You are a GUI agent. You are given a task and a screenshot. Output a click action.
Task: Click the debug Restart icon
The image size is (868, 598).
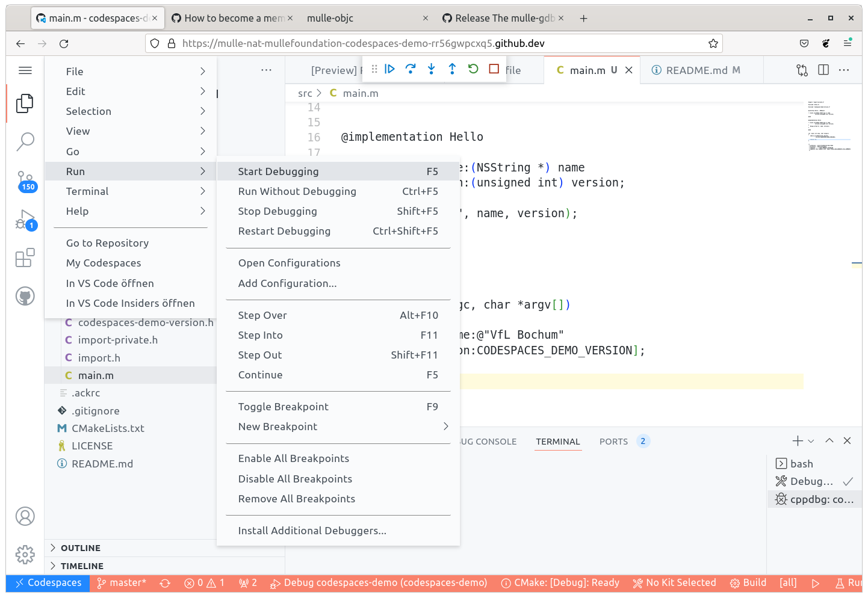[x=473, y=69]
